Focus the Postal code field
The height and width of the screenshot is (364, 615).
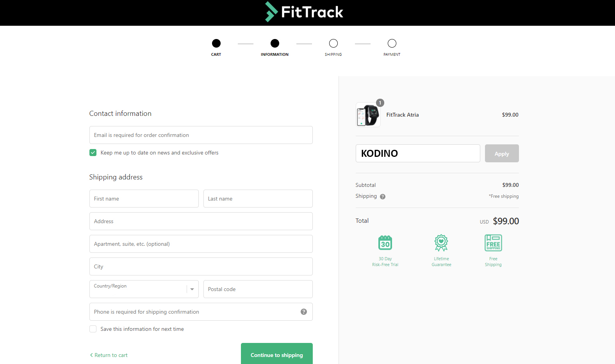258,289
